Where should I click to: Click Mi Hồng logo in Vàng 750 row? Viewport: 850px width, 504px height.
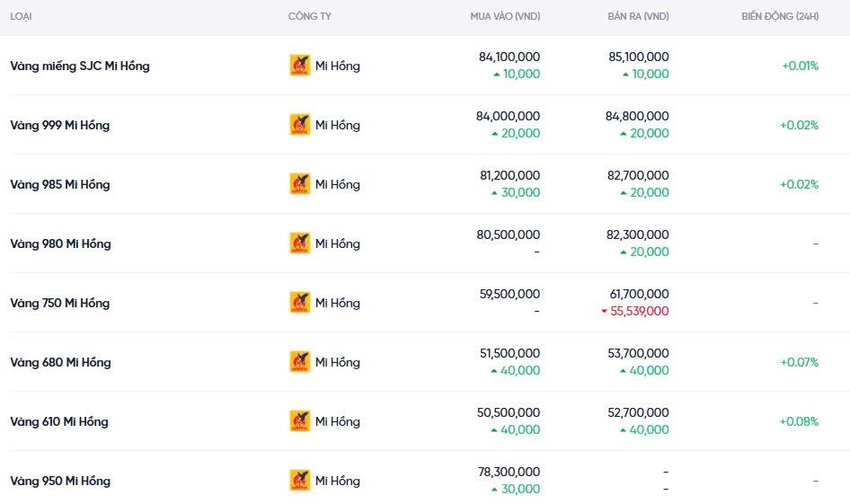pos(299,303)
